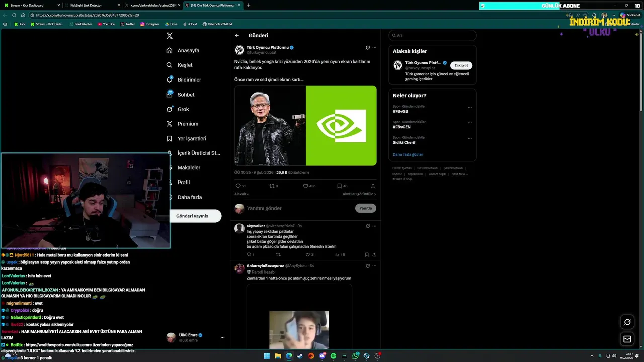The image size is (644, 362).
Task: Open skywalker's profile name
Action: point(256,226)
